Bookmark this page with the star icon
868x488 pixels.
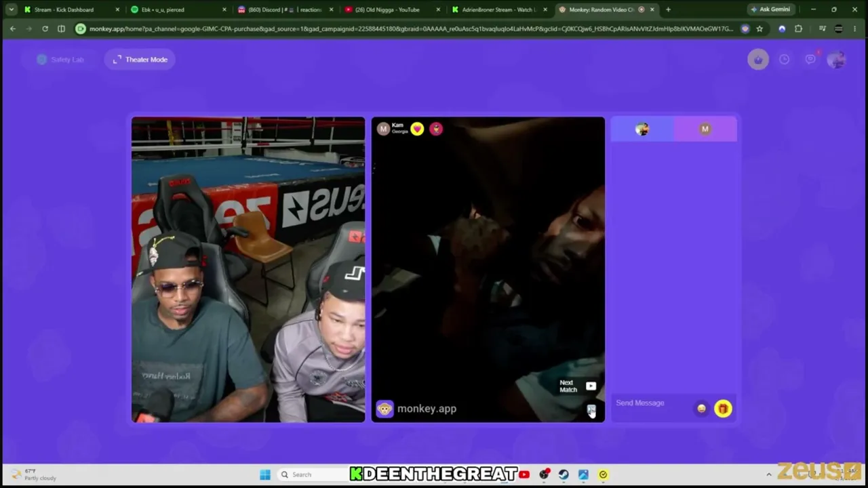point(759,28)
